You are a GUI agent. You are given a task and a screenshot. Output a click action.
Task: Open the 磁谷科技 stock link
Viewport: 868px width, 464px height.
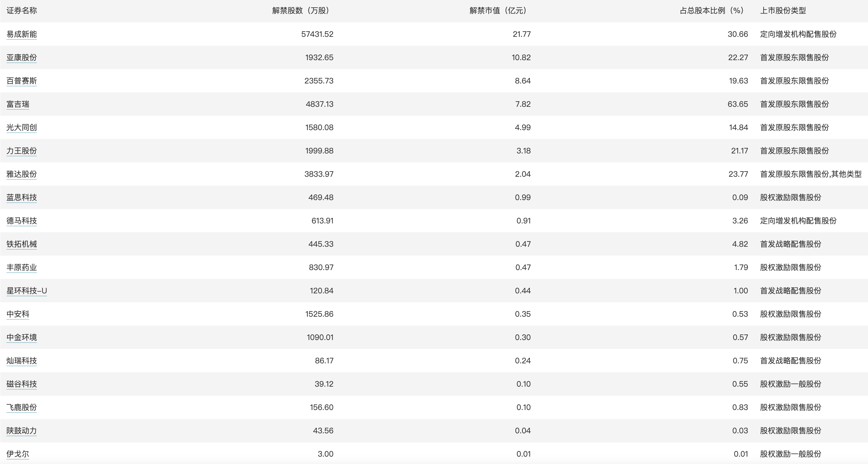pyautogui.click(x=22, y=384)
